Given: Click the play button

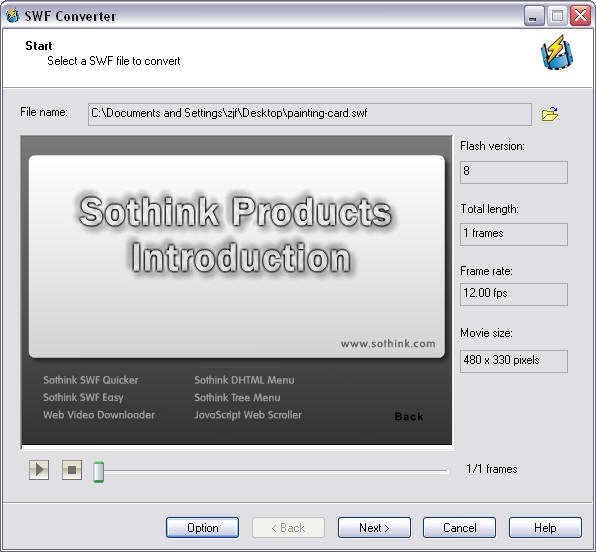Looking at the screenshot, I should click(x=39, y=470).
